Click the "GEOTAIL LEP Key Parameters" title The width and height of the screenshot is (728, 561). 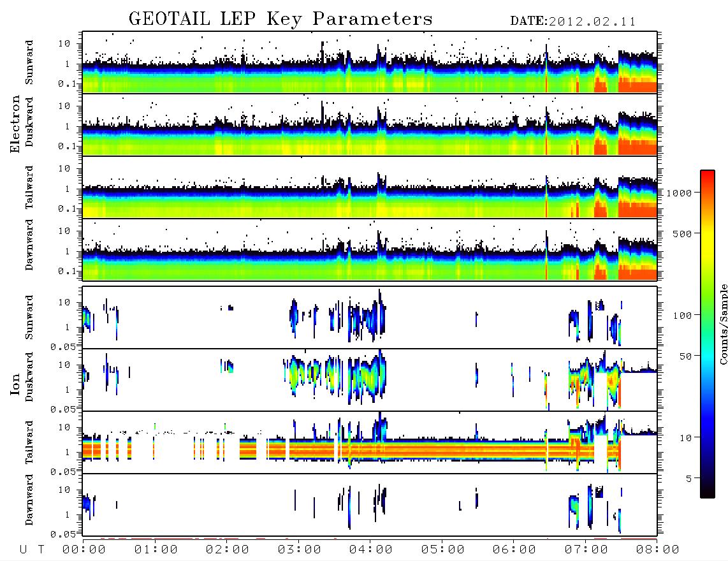(280, 18)
